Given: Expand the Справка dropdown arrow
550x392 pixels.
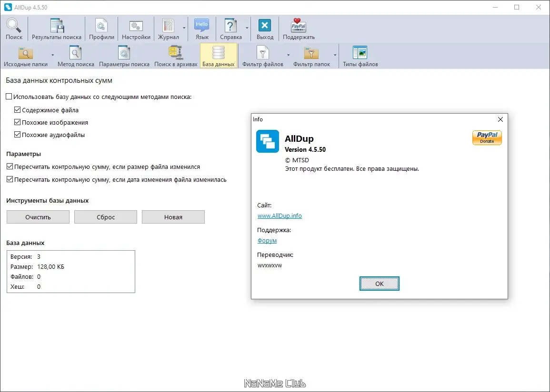Looking at the screenshot, I should coord(247,28).
